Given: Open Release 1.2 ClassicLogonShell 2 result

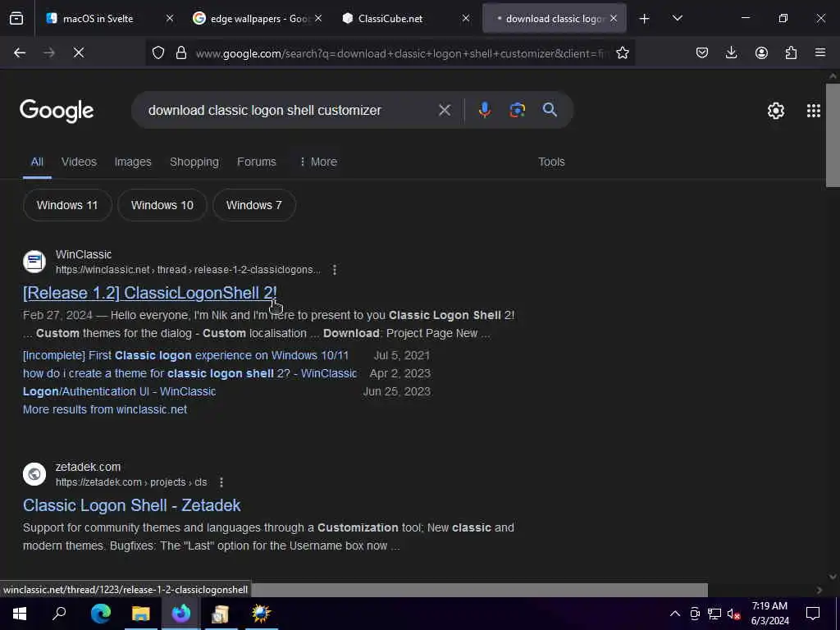Looking at the screenshot, I should (150, 293).
